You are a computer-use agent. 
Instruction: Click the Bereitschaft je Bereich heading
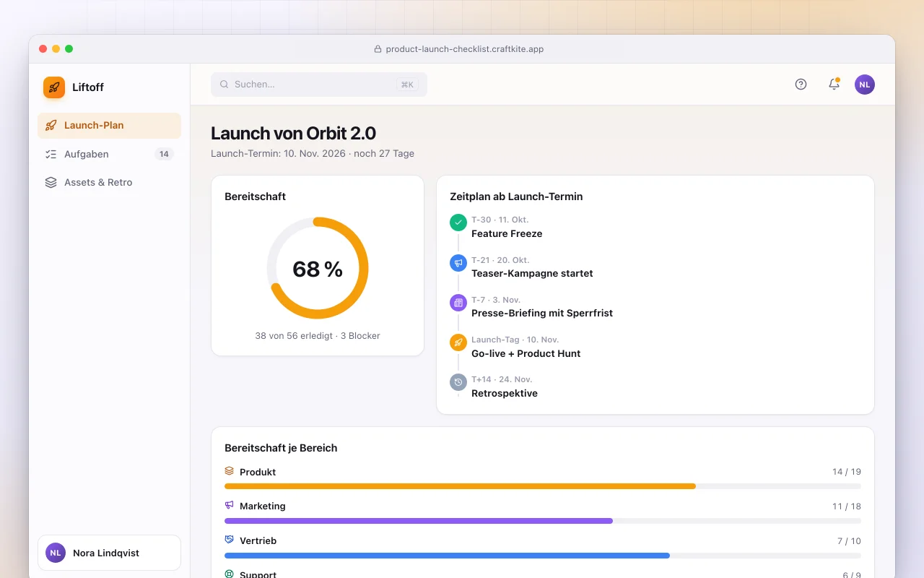point(281,448)
